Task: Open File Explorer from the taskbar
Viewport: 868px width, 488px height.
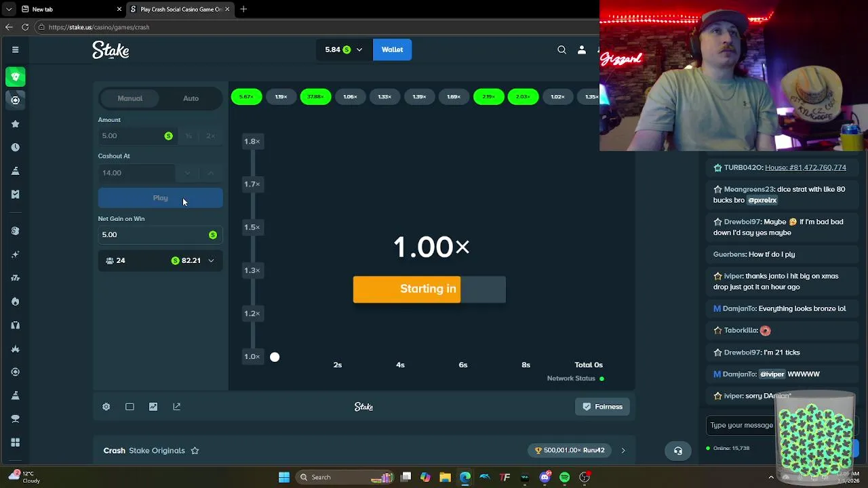Action: [x=445, y=477]
